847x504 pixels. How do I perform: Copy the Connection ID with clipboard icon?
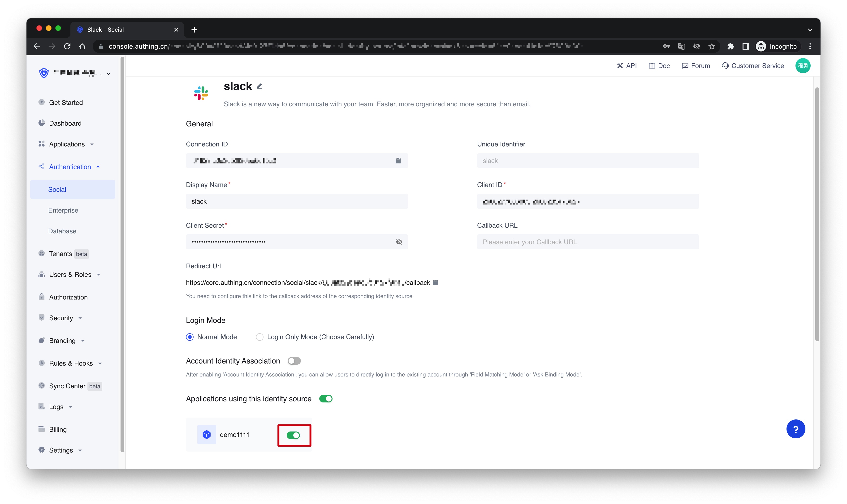(398, 161)
